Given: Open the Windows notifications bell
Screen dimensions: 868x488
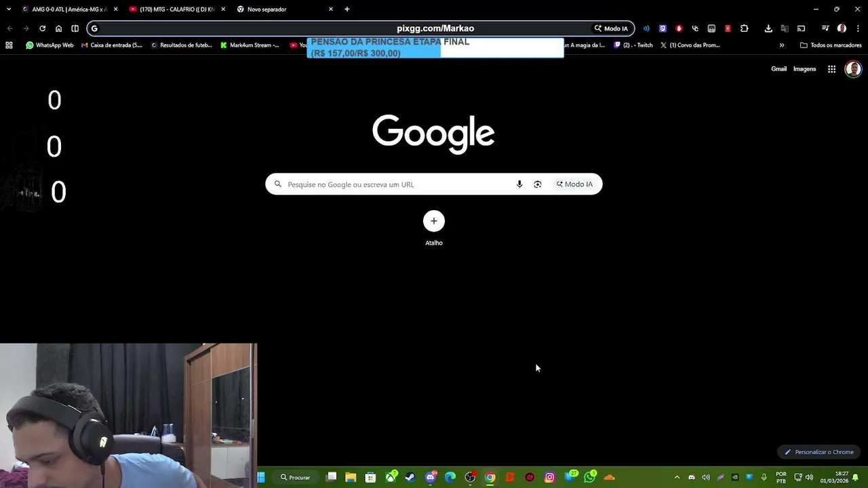Looking at the screenshot, I should click(x=856, y=477).
